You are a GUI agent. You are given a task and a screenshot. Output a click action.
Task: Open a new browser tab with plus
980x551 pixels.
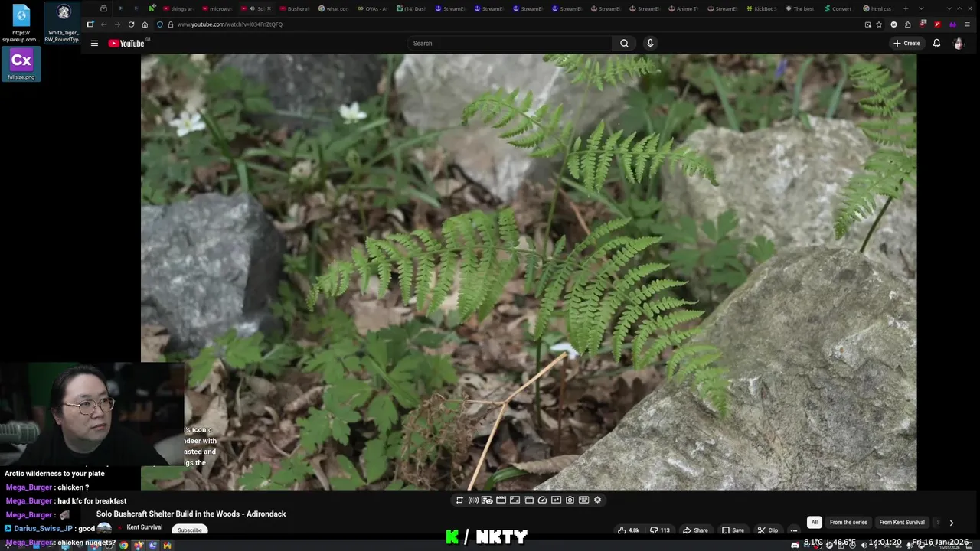coord(906,8)
